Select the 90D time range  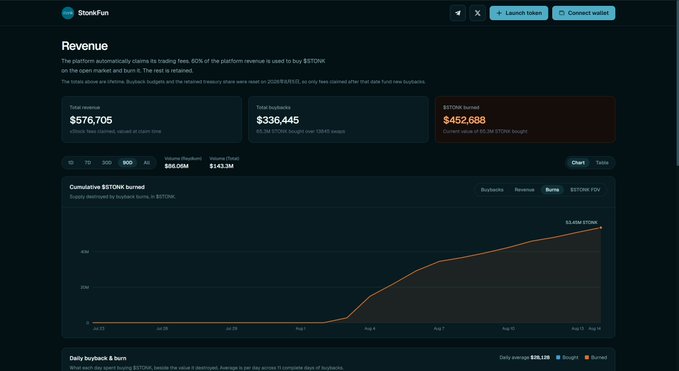pos(127,163)
